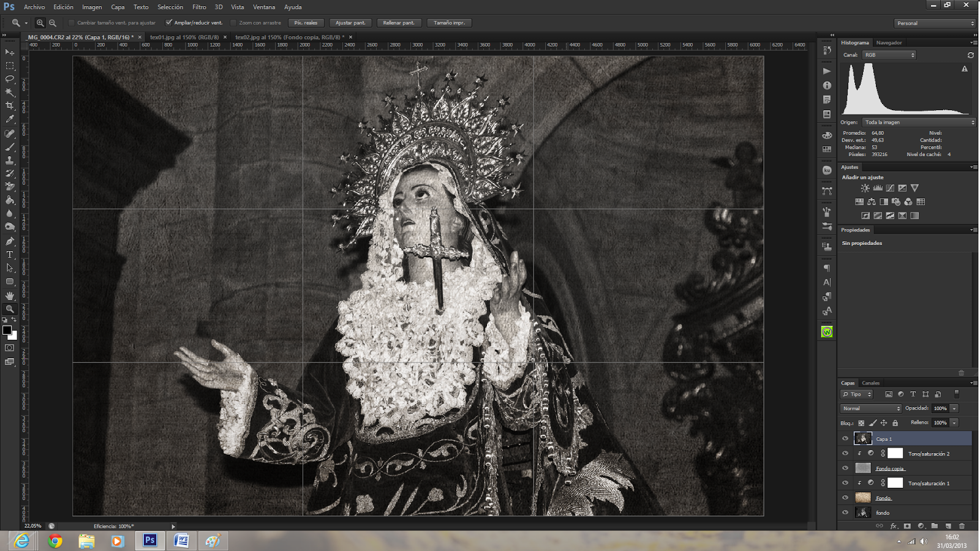980x551 pixels.
Task: Open the Filtro menu
Action: click(x=199, y=7)
